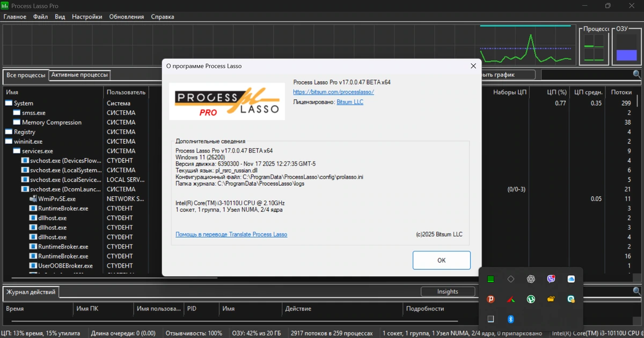
Task: Click the wininit.exe process icon
Action: click(9, 142)
